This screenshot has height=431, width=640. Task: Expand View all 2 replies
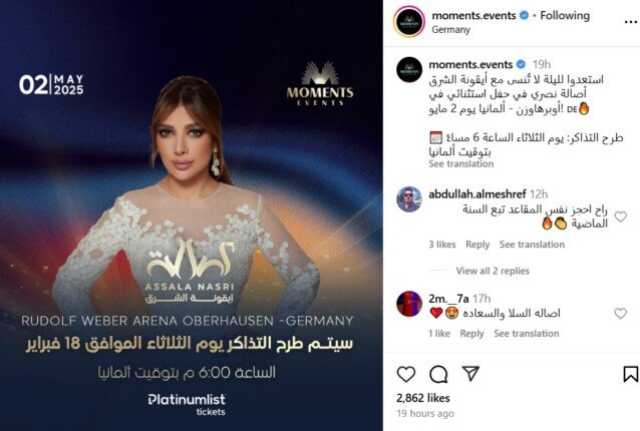[x=492, y=271]
